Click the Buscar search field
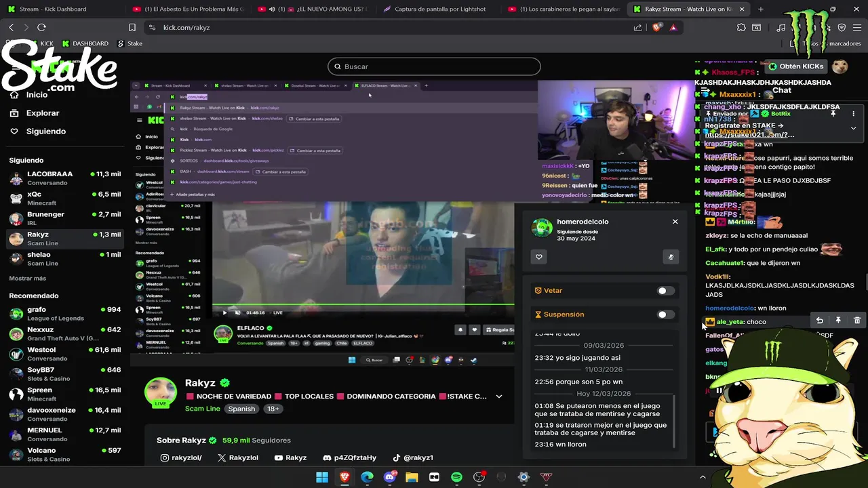Screen dimensions: 868x488 (x=434, y=66)
